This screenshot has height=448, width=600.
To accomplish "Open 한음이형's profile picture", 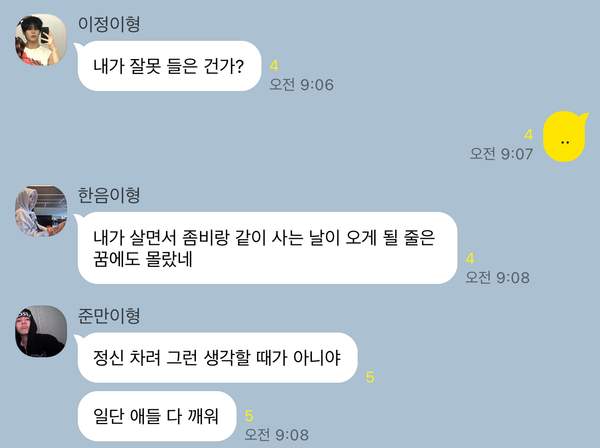I will click(x=41, y=211).
